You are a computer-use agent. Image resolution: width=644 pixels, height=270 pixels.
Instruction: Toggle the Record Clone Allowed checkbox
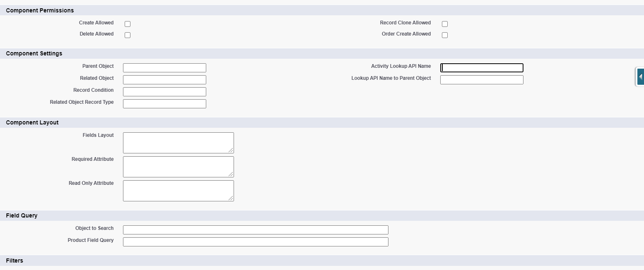pyautogui.click(x=445, y=24)
